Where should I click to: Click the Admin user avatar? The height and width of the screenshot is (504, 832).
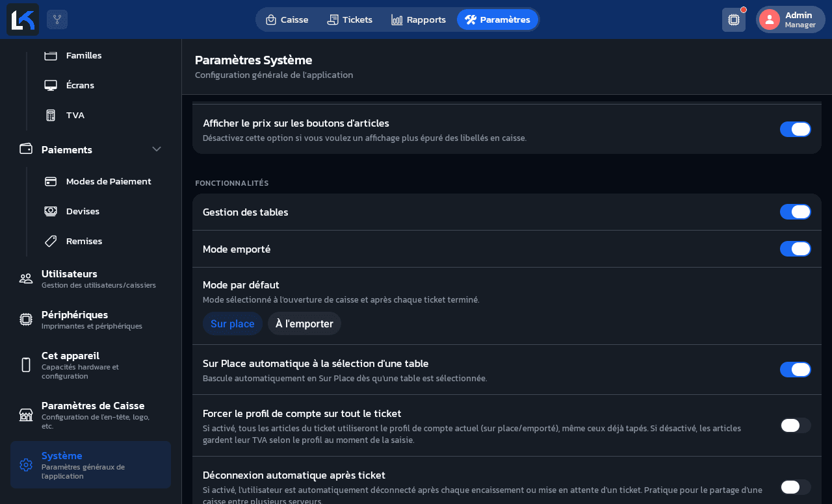pos(770,19)
